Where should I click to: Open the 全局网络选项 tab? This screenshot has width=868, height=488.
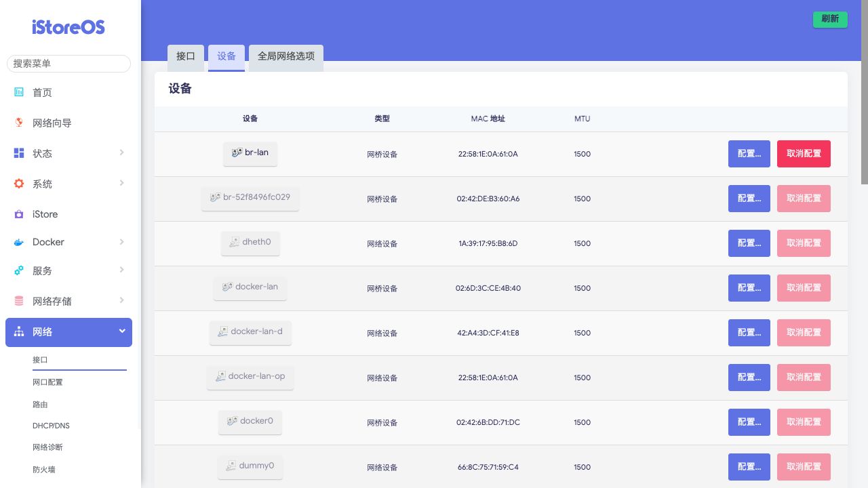286,57
